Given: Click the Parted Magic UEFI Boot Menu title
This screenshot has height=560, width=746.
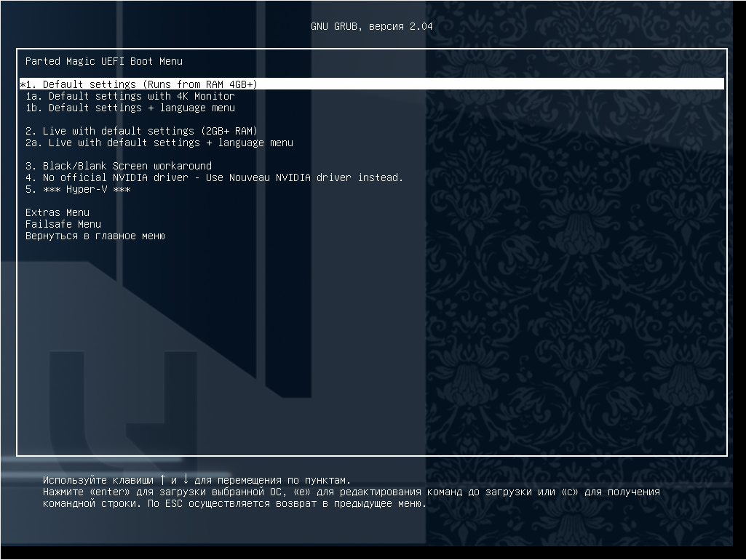Looking at the screenshot, I should coord(104,61).
